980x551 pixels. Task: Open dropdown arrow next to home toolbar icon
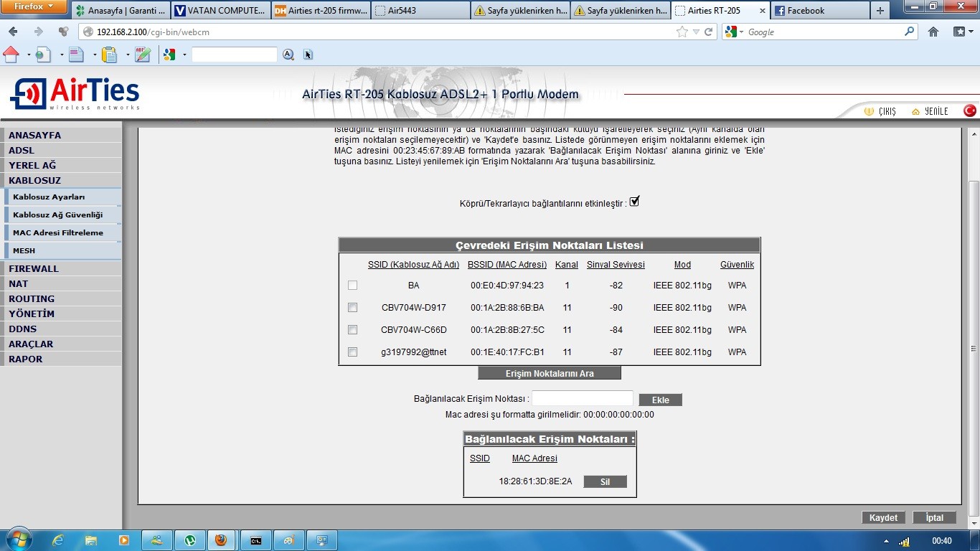[x=28, y=55]
